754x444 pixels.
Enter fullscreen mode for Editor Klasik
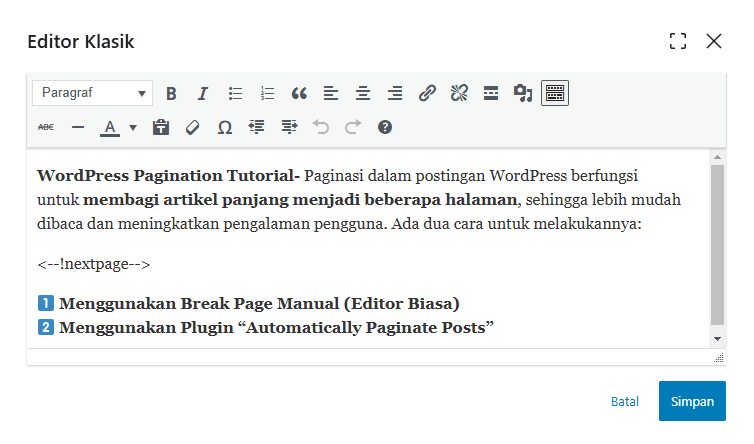[678, 41]
